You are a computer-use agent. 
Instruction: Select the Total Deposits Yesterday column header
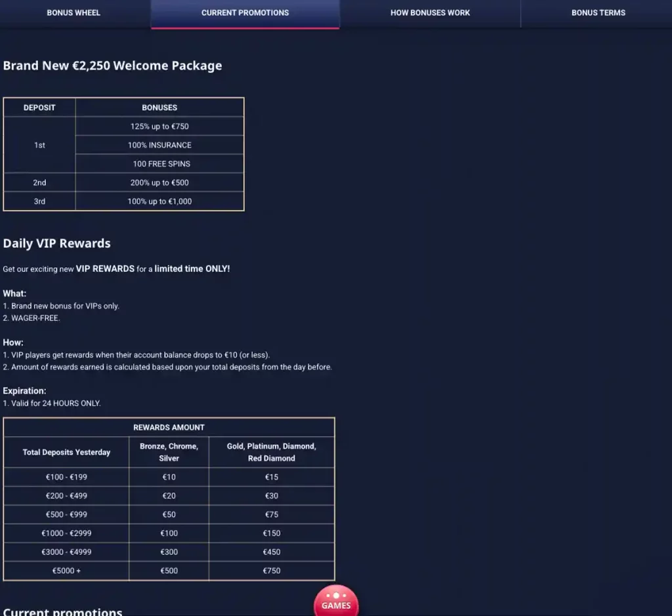(66, 452)
